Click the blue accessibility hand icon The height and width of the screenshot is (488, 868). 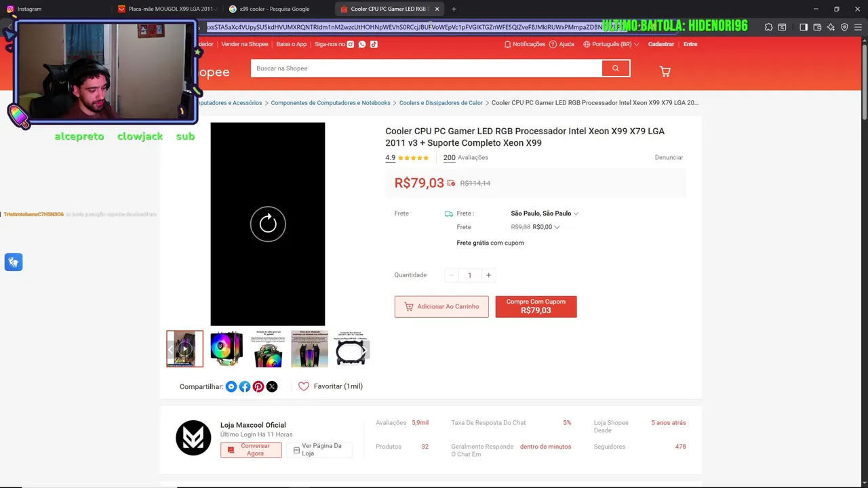click(14, 262)
